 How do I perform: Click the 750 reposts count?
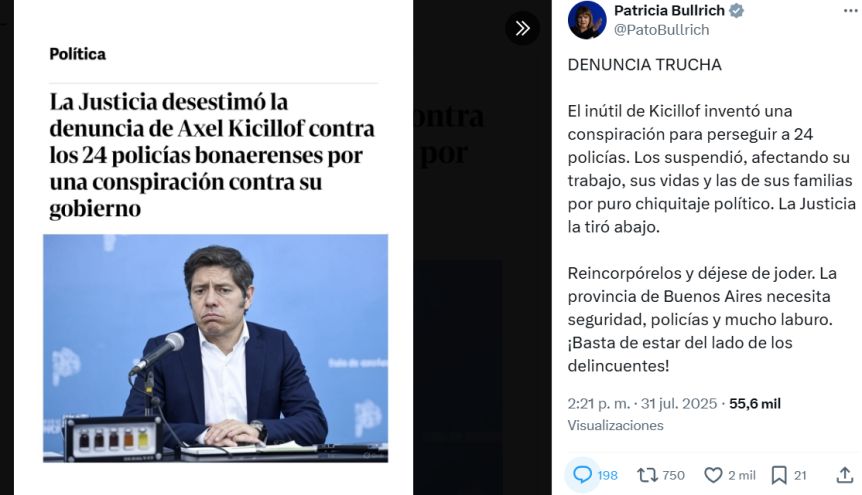click(x=673, y=475)
